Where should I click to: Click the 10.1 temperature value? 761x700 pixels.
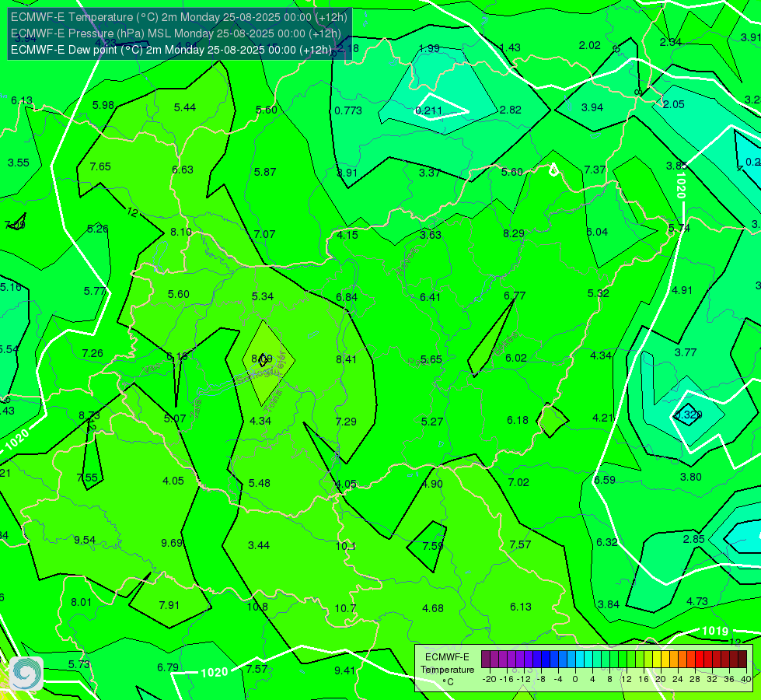[x=346, y=546]
